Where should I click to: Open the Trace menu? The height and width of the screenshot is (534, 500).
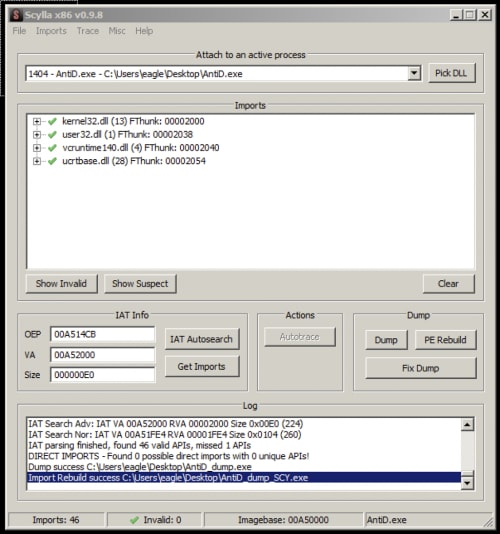(x=88, y=31)
